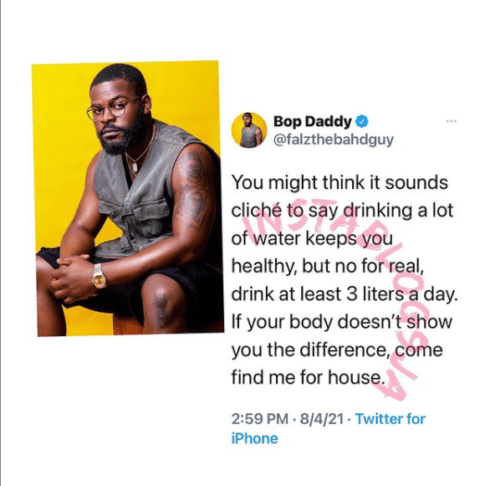Click the word iPhone under the timestamp
This screenshot has height=486, width=495.
[x=254, y=439]
